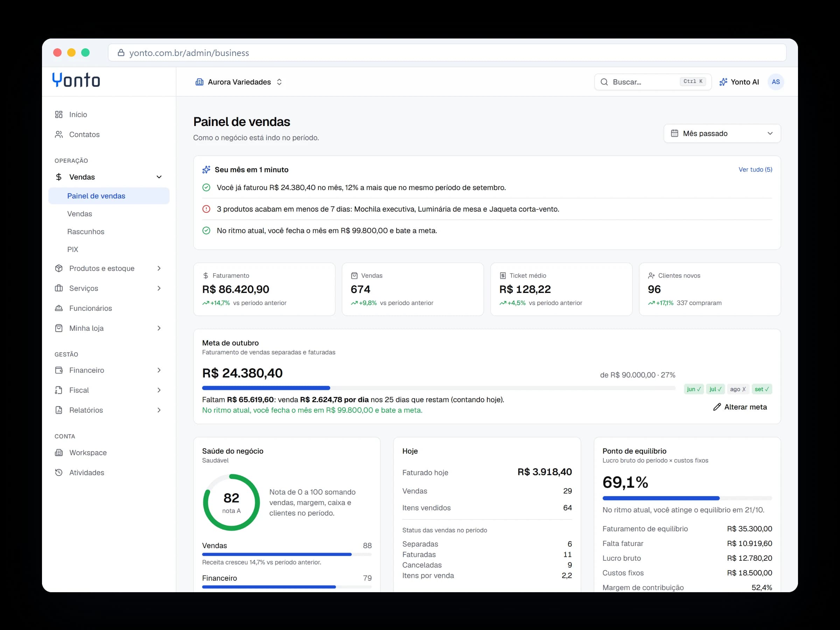840x630 pixels.
Task: Open the Início sidebar item
Action: [x=108, y=115]
